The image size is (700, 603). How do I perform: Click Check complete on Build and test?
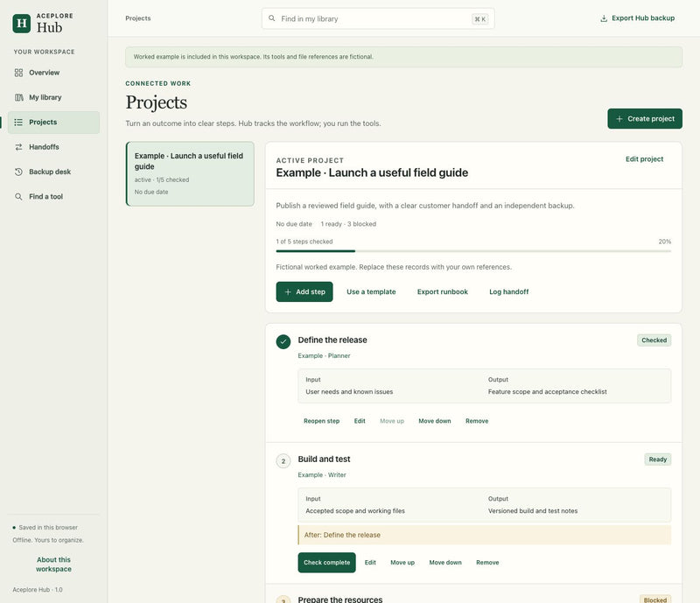point(326,563)
